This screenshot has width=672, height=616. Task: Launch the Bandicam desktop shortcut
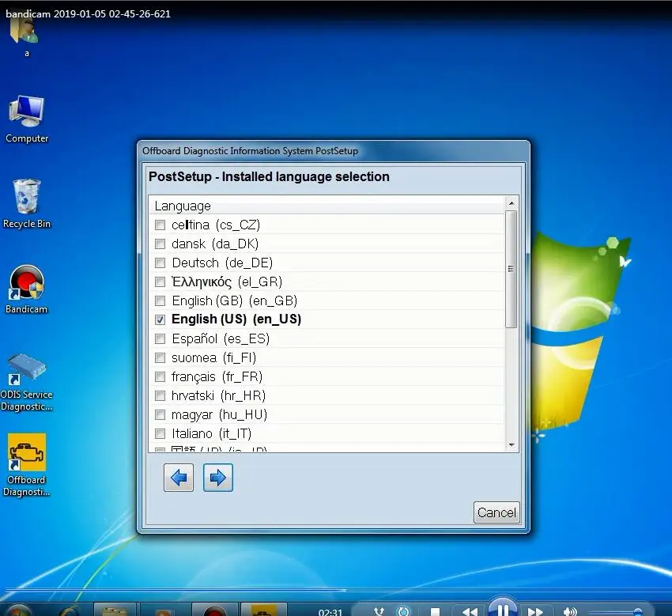27,289
